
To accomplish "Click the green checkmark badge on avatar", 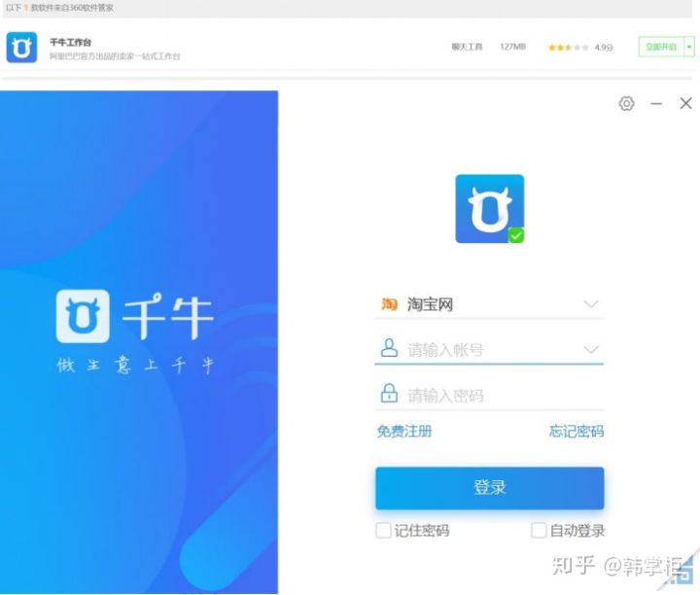I will (x=516, y=235).
